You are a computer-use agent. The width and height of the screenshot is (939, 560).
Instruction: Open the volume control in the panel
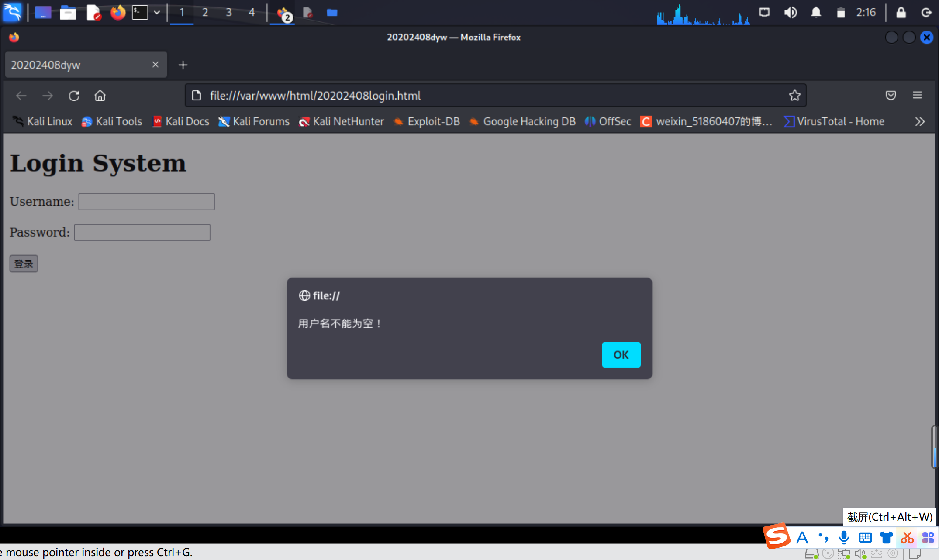coord(790,13)
